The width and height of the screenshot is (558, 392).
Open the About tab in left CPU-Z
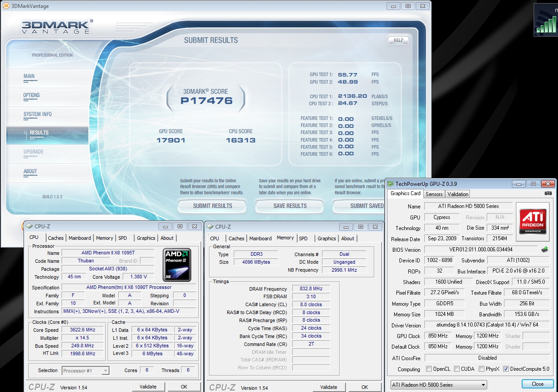[x=167, y=238]
